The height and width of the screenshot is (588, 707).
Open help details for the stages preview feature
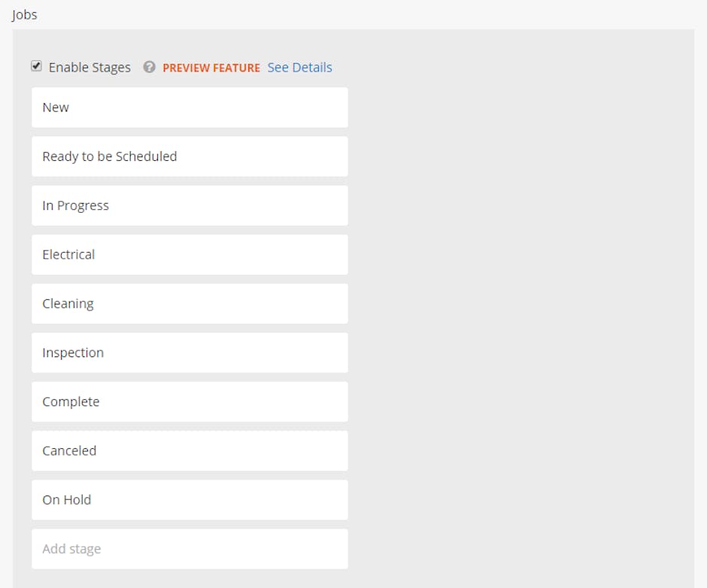pyautogui.click(x=149, y=67)
